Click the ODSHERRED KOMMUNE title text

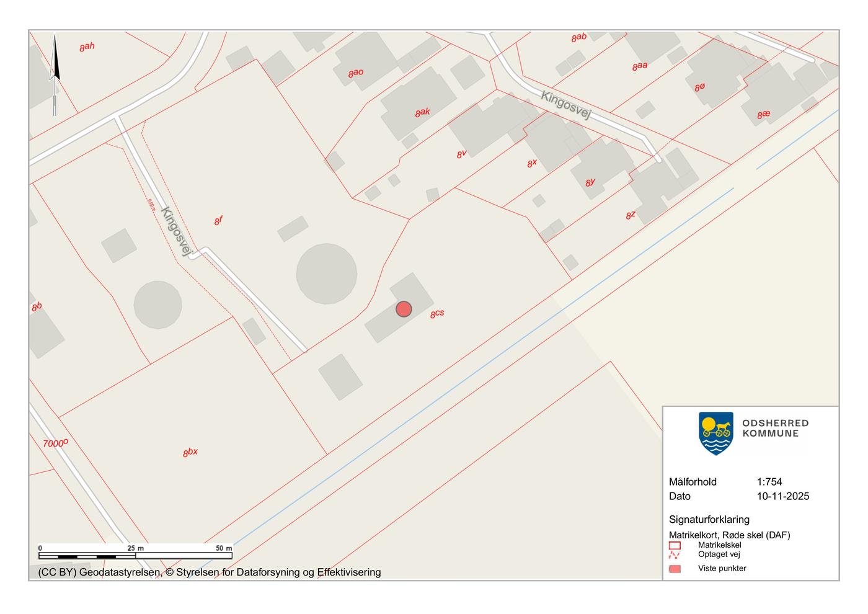pyautogui.click(x=775, y=428)
